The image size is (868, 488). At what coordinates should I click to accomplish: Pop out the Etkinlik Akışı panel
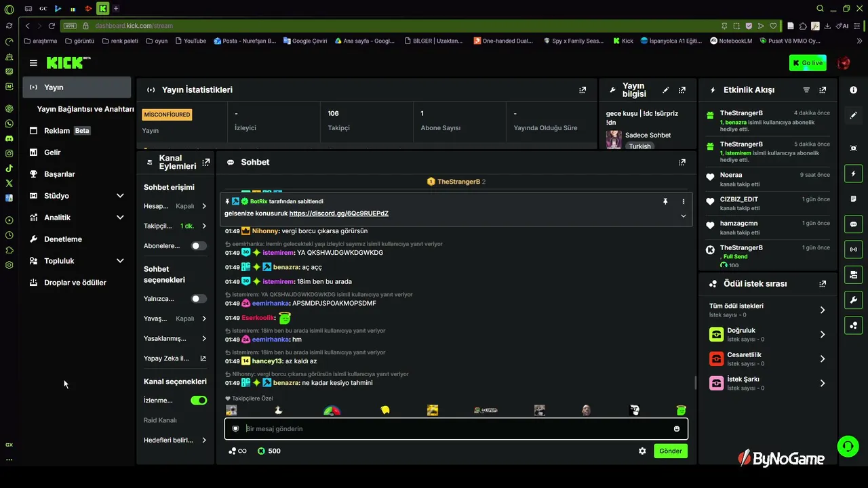click(823, 89)
